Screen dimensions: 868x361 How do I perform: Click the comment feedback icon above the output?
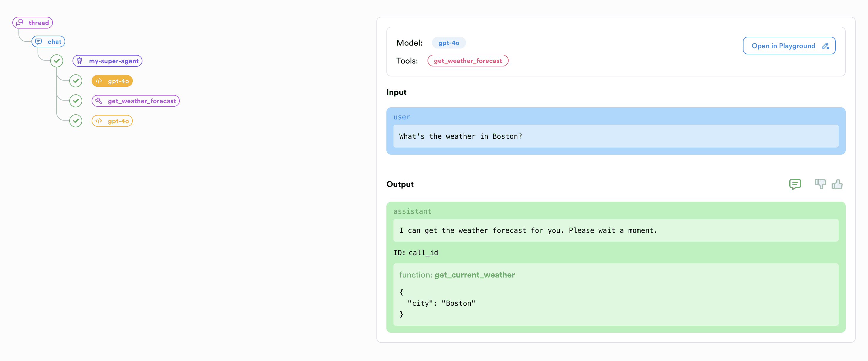[795, 184]
